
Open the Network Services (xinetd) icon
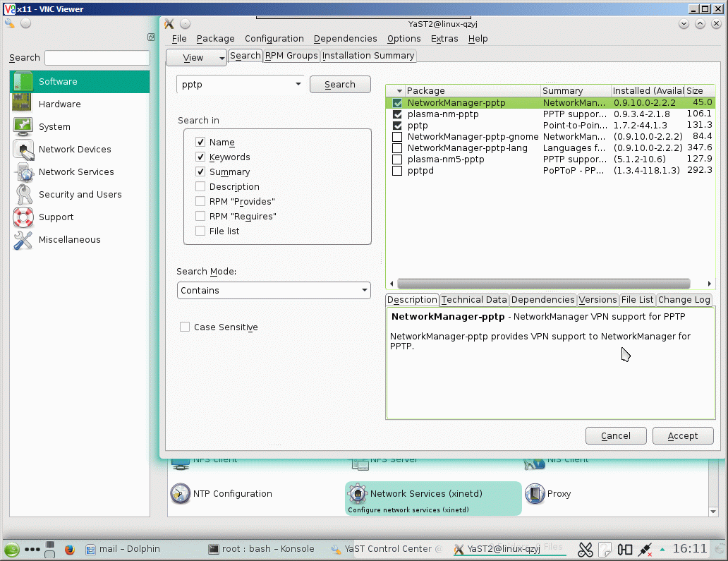click(x=358, y=494)
